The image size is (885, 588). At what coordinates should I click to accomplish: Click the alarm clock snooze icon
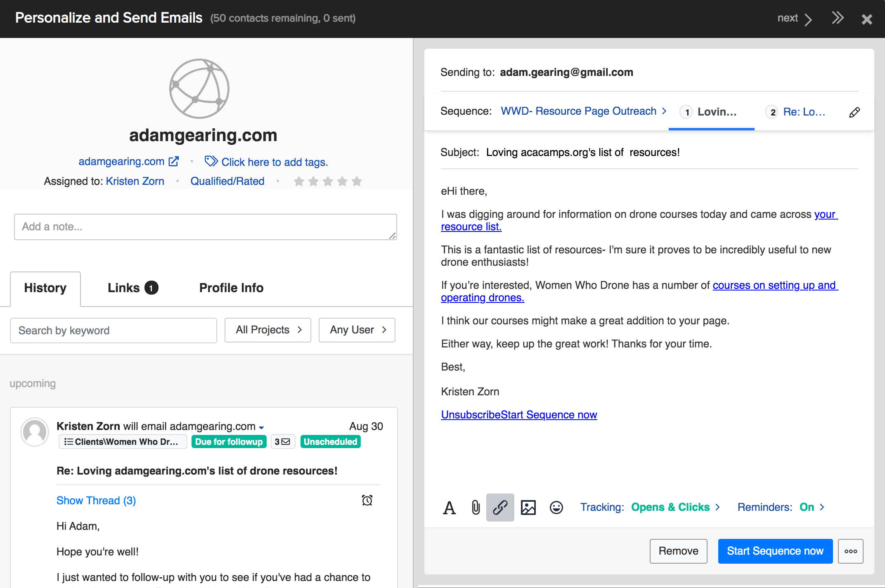point(367,500)
